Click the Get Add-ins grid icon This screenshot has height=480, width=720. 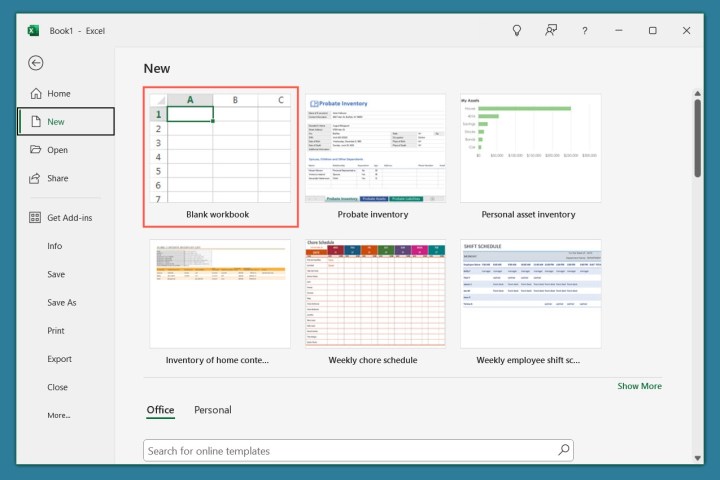36,218
